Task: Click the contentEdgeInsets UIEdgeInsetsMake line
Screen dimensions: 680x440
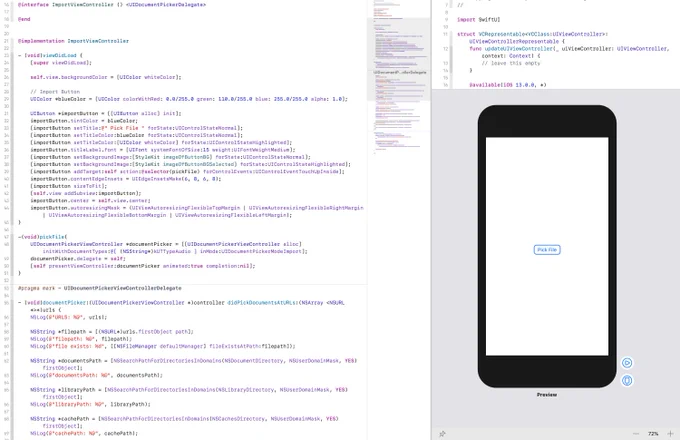Action: click(x=125, y=179)
